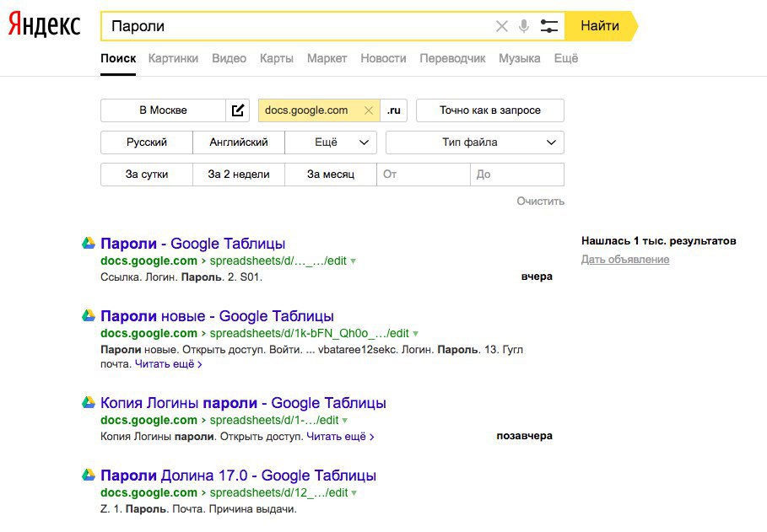The width and height of the screenshot is (767, 532).
Task: Toggle the .ru domain filter
Action: pyautogui.click(x=394, y=110)
